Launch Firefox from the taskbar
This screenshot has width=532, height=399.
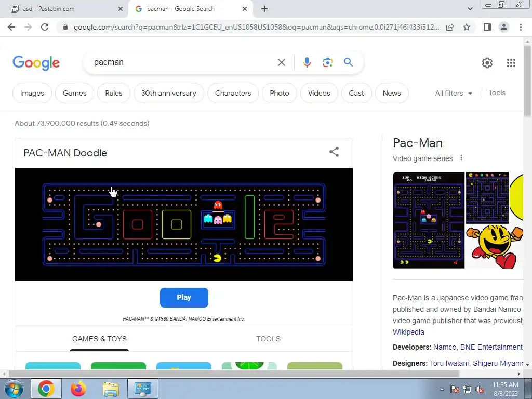pos(78,389)
